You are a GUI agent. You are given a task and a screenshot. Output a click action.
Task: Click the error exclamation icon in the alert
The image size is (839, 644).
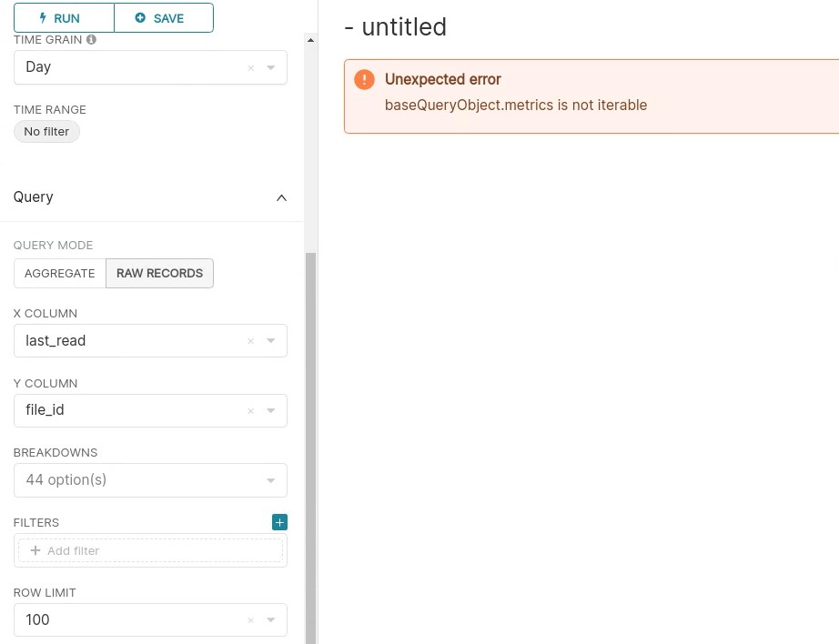tap(364, 79)
